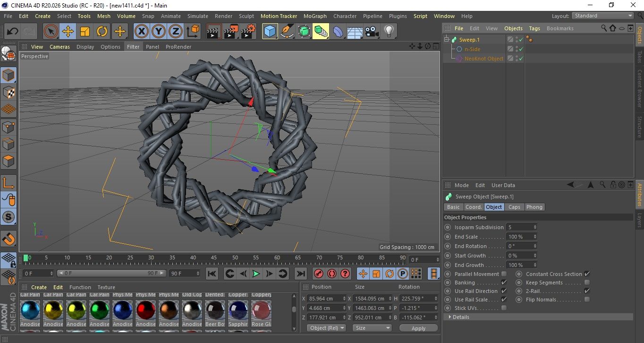Click the Apply button
The width and height of the screenshot is (644, 343).
[418, 328]
